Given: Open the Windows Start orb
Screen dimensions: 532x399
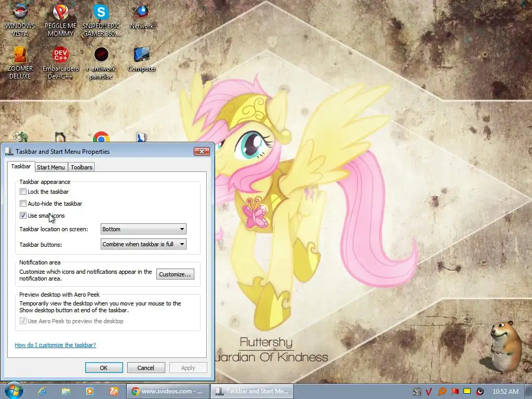Looking at the screenshot, I should (x=13, y=391).
